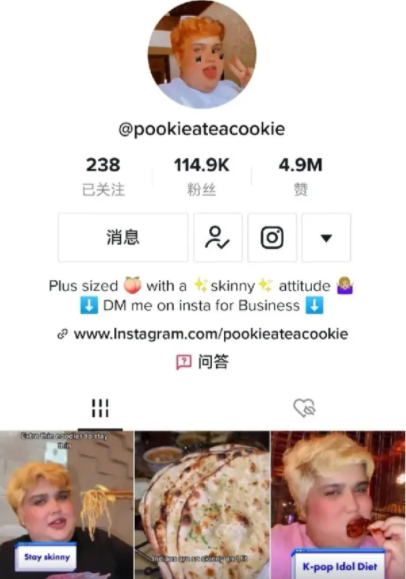
Task: Switch to the hidden liked videos tab
Action: coord(304,408)
